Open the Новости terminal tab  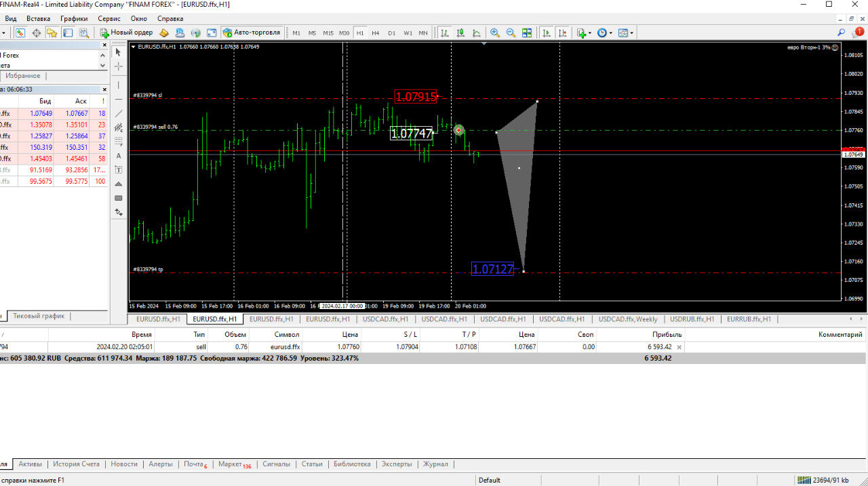[124, 464]
